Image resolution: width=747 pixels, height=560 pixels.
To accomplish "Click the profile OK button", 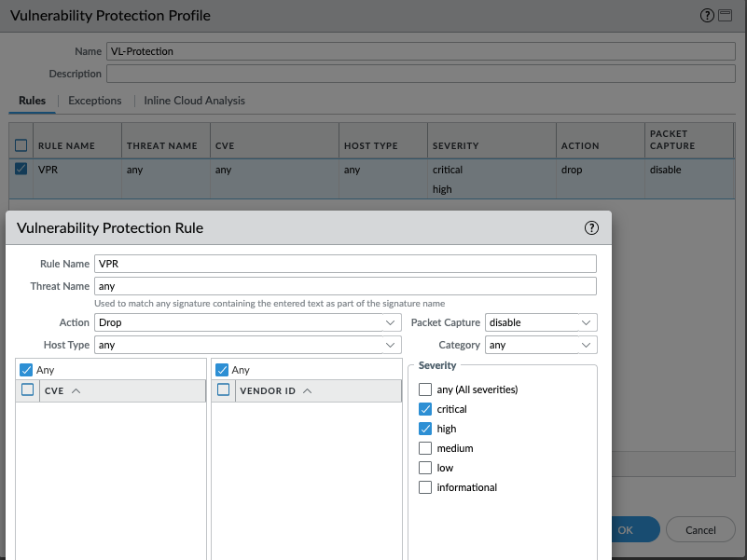I will [635, 529].
